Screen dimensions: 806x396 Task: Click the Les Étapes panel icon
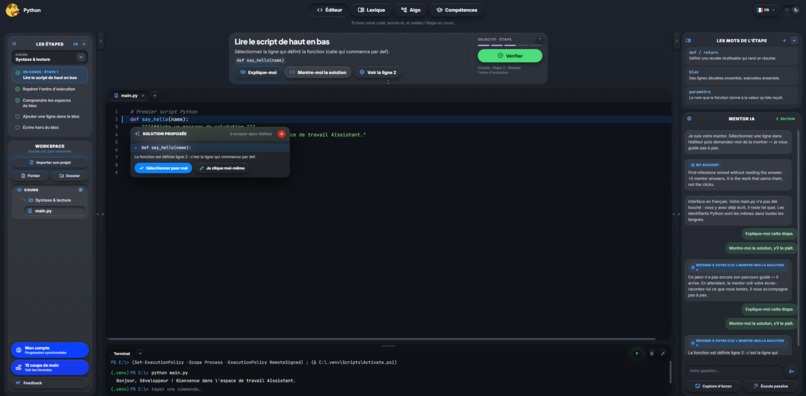coord(14,44)
